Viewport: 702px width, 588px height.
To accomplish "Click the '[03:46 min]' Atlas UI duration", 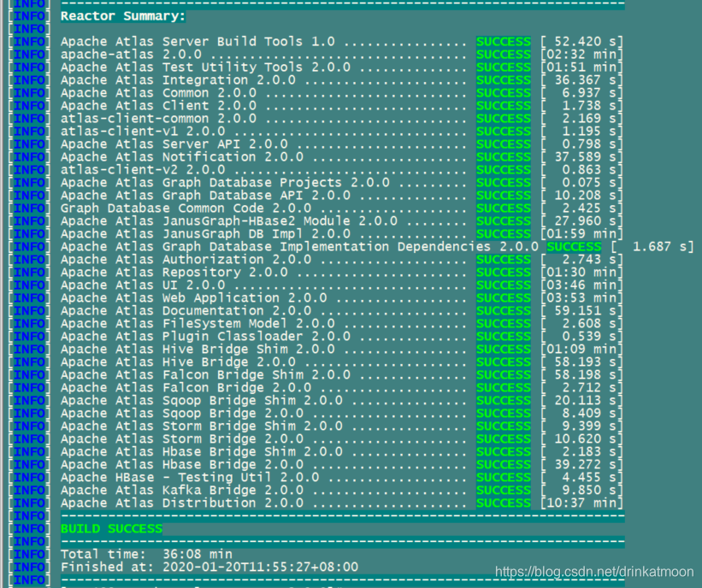I will [x=581, y=285].
